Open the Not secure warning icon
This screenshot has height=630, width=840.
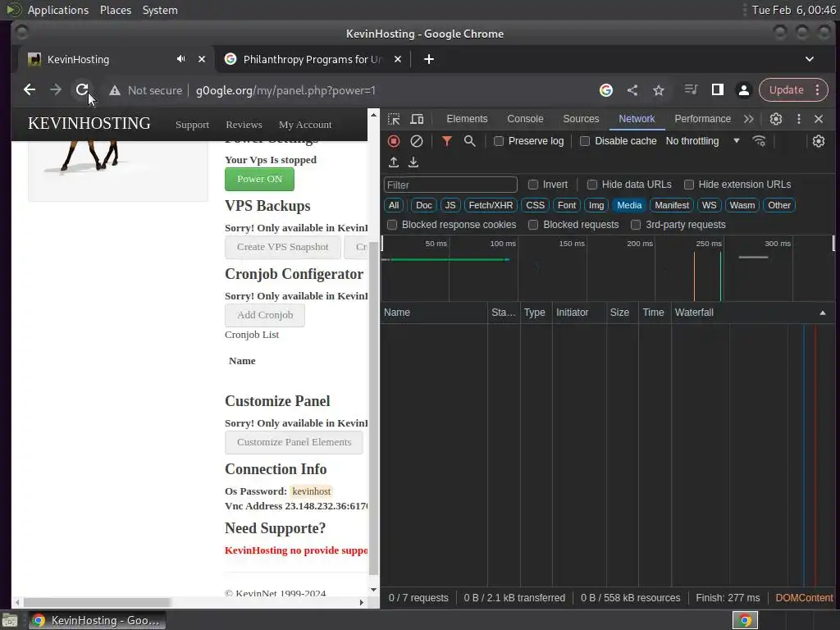click(115, 90)
